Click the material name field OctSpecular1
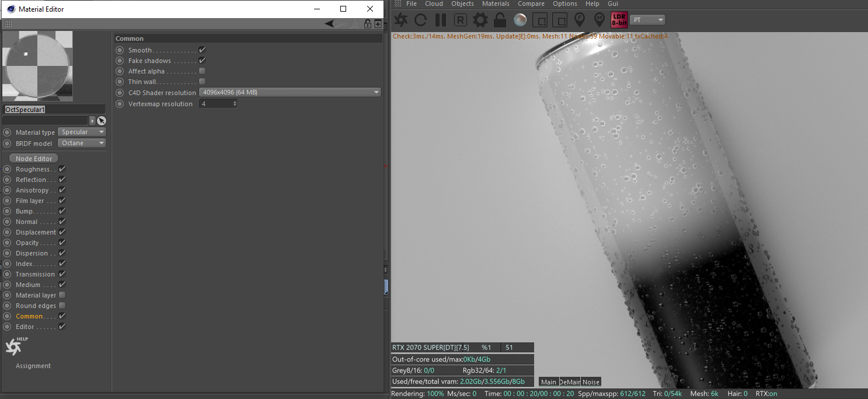The width and height of the screenshot is (868, 399). pos(54,110)
